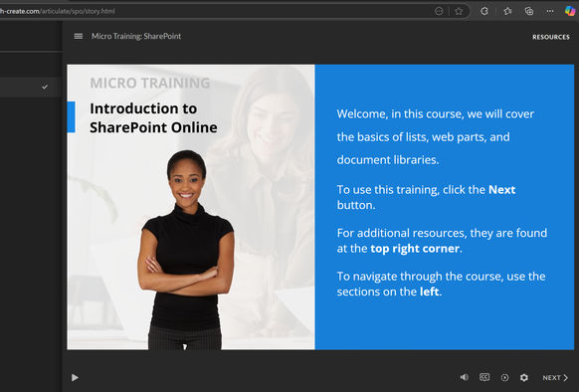Add page to favorites star
579x392 pixels.
[x=459, y=12]
